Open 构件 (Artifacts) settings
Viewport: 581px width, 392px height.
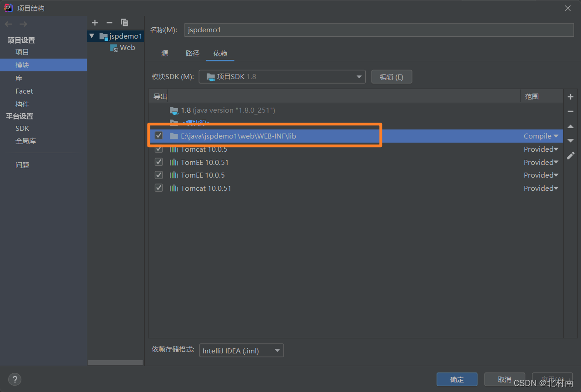22,104
